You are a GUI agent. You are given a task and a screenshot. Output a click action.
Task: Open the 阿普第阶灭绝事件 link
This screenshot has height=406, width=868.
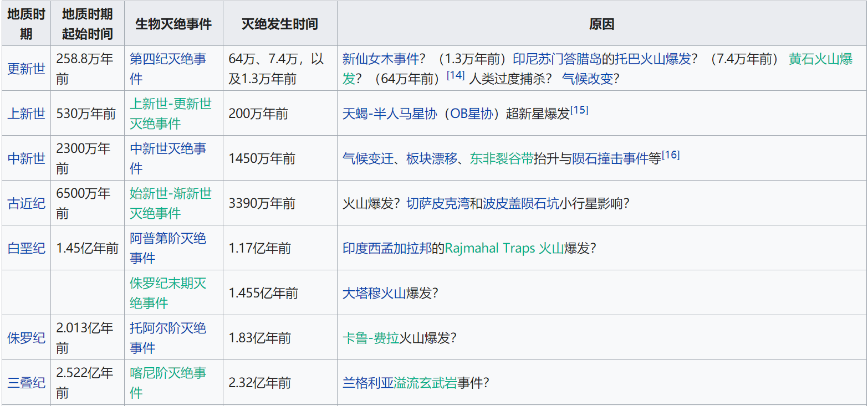pyautogui.click(x=168, y=248)
